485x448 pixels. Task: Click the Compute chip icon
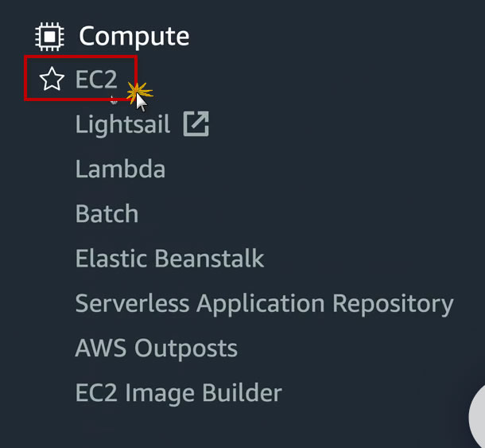(x=49, y=37)
